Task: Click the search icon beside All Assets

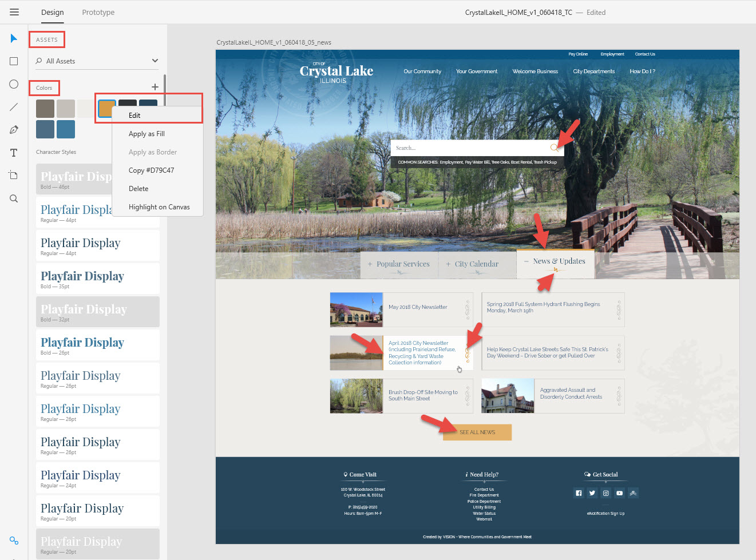Action: (x=39, y=61)
